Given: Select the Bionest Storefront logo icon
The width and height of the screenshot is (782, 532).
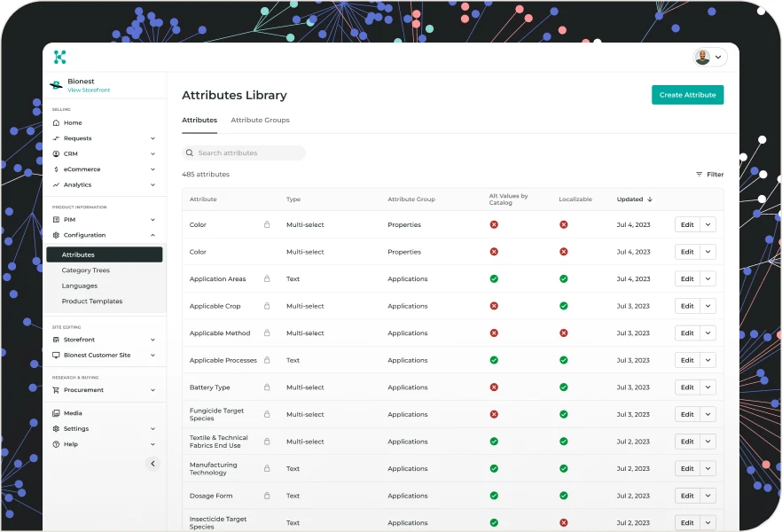Looking at the screenshot, I should pos(55,84).
